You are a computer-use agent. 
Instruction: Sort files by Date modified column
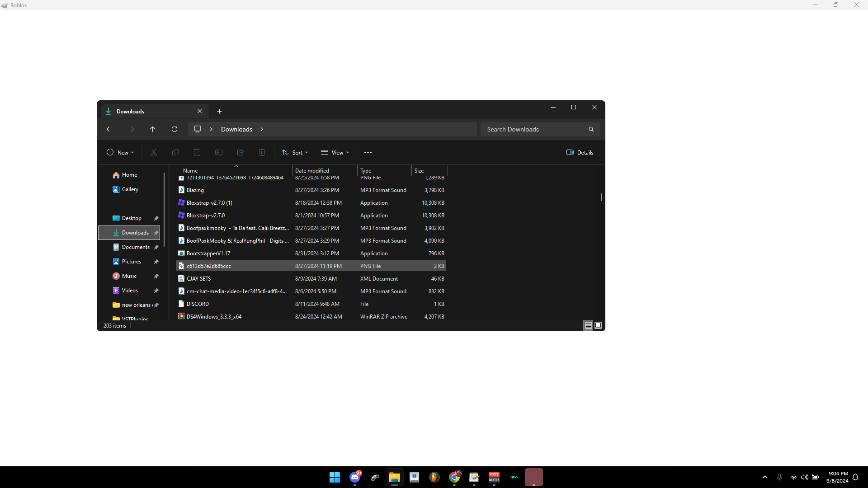pos(312,171)
